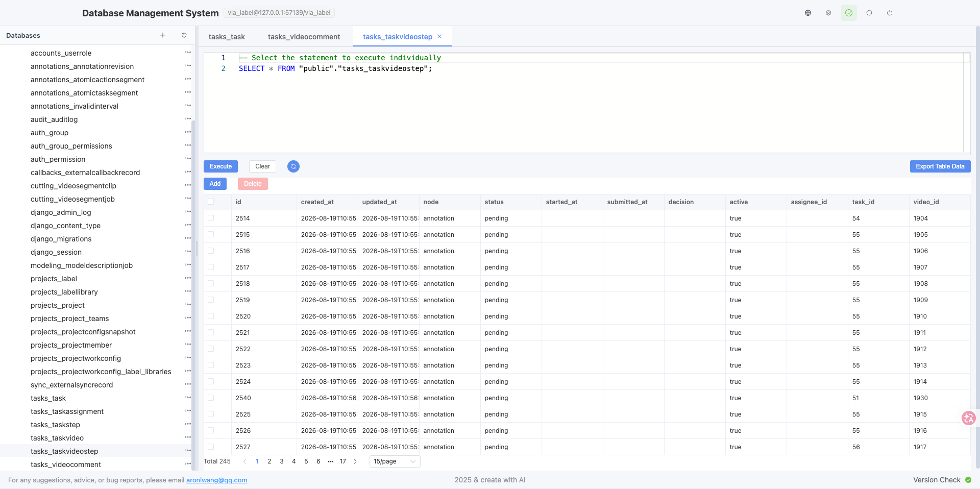Image resolution: width=980 pixels, height=489 pixels.
Task: Check the row with id 2526
Action: pyautogui.click(x=211, y=430)
